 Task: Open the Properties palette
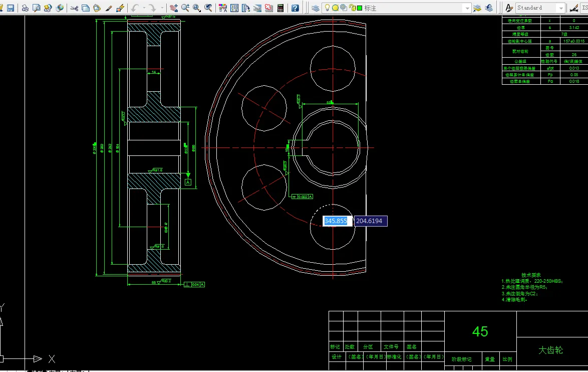point(223,8)
